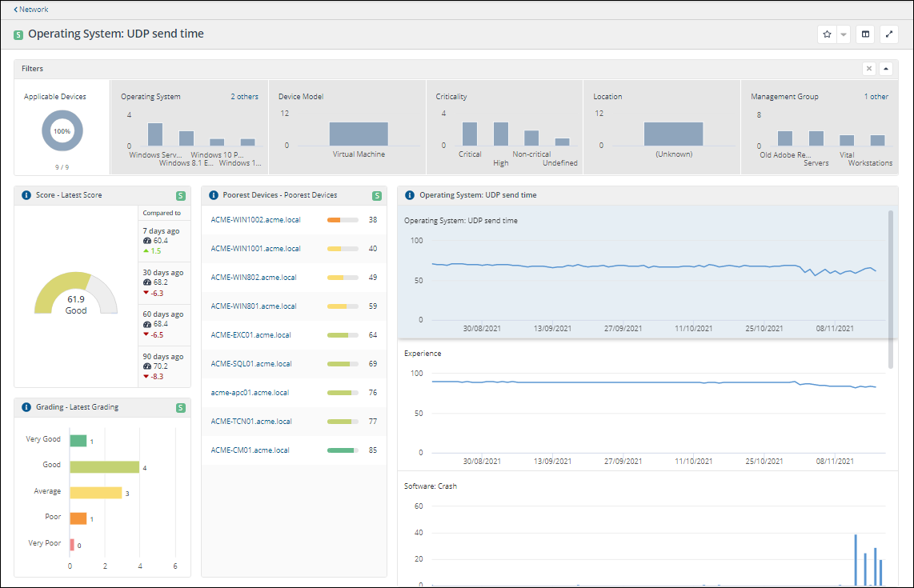
Task: Click green S badge on Grading panel
Action: [181, 408]
